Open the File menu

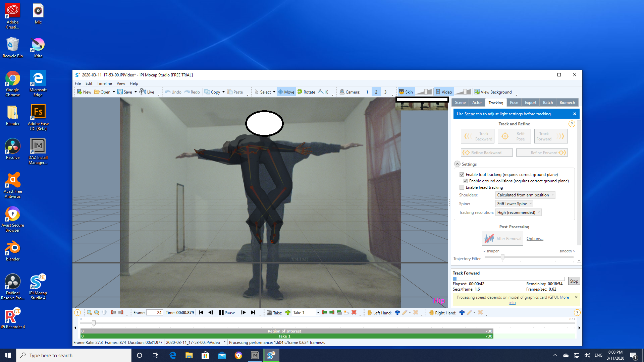coord(78,83)
